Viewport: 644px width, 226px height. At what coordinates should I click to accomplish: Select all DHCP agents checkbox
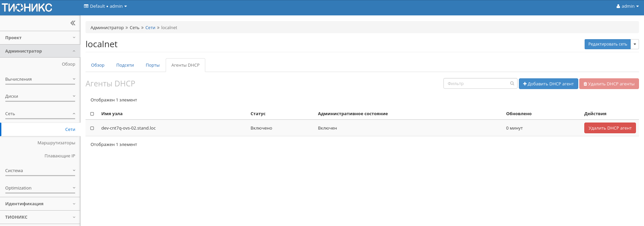[92, 114]
